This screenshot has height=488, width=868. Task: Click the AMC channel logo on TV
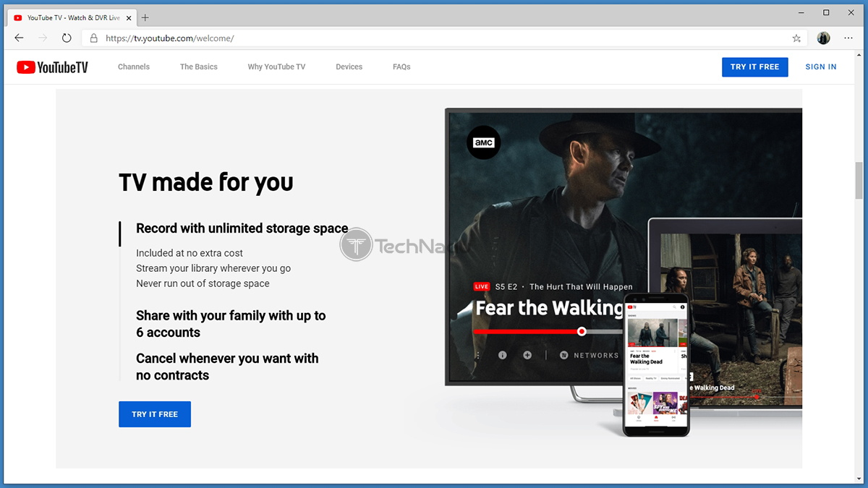pos(483,142)
